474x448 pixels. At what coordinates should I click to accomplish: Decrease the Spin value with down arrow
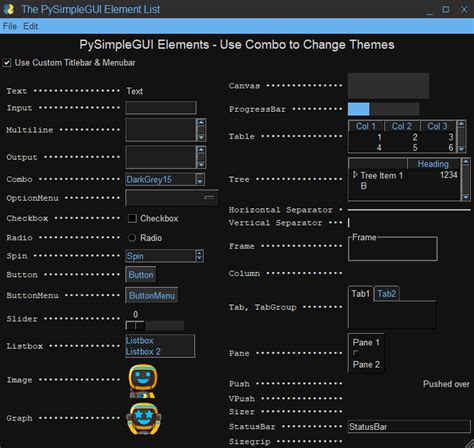[x=199, y=258]
